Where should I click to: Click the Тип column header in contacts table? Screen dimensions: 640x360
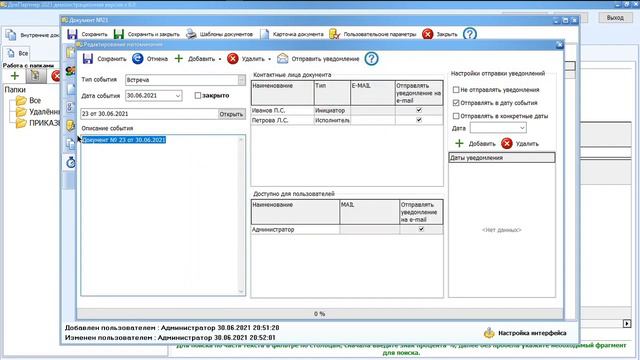(332, 93)
